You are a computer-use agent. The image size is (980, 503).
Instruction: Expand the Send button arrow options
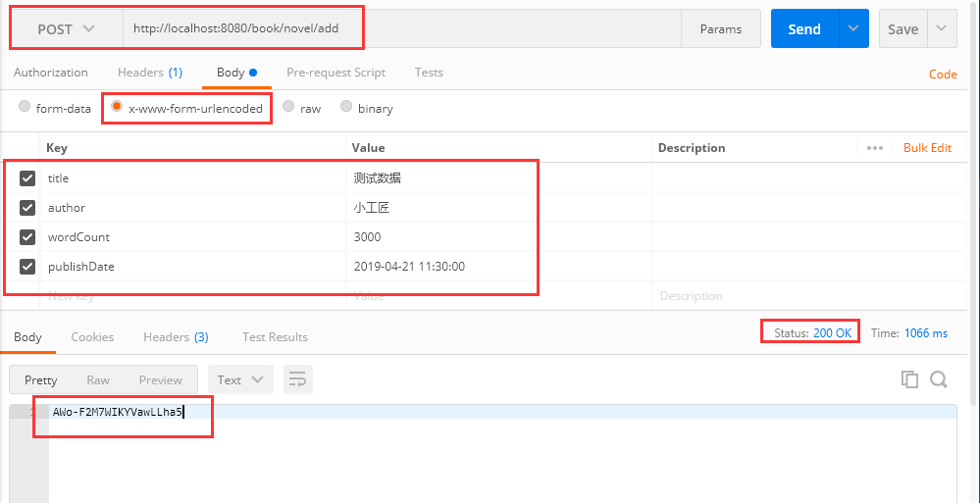[853, 28]
